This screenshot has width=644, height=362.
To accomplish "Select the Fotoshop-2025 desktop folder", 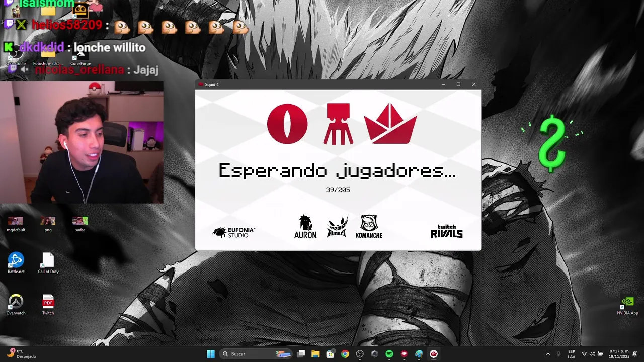I will (x=48, y=55).
